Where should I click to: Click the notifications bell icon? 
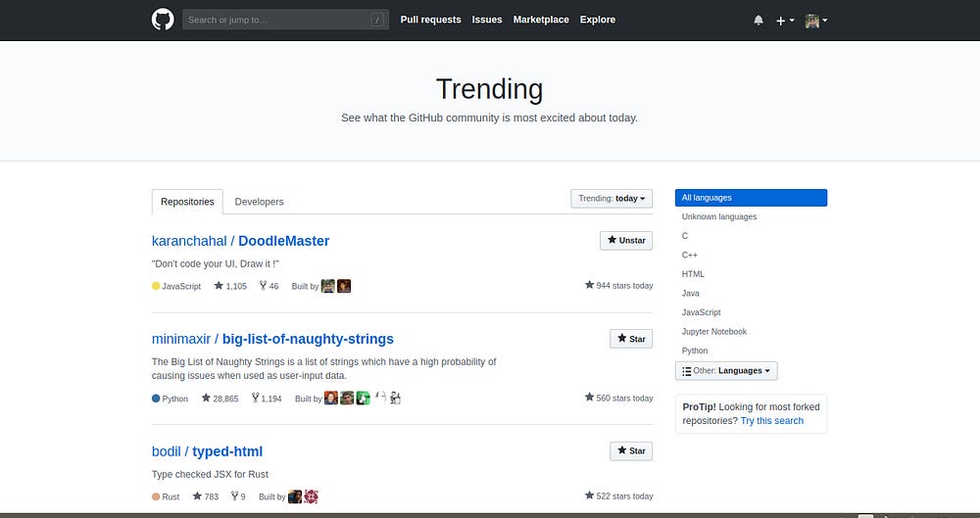click(759, 20)
